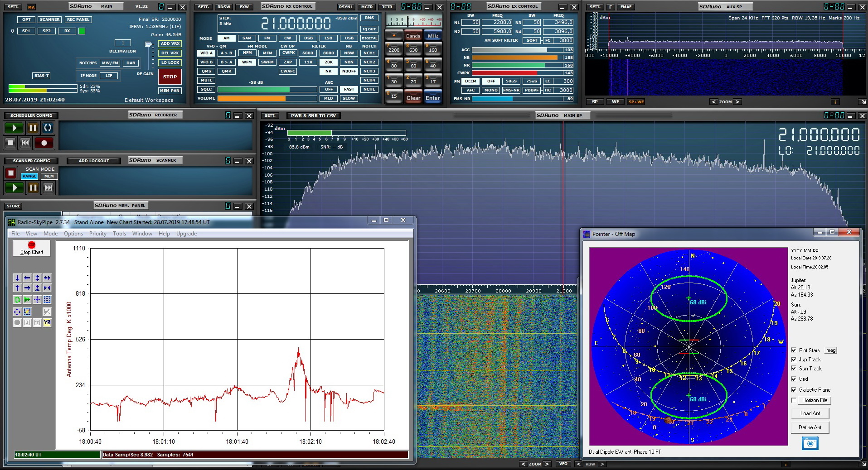Select the 160 band keypad button
Screen dimensions: 868x470
(433, 48)
